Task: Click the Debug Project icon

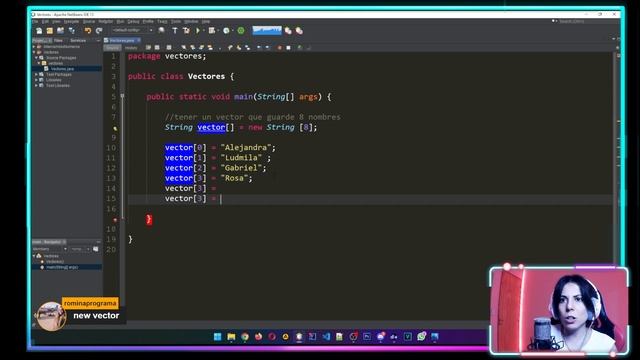Action: click(211, 31)
